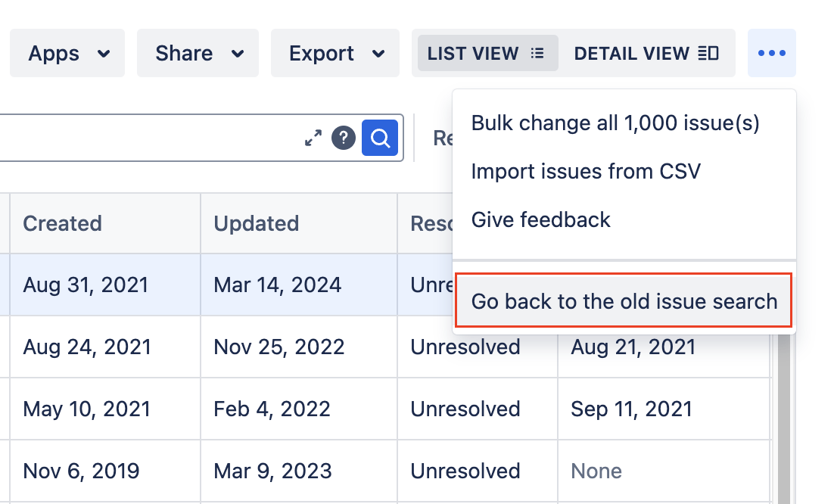Select Give feedback menu item

pyautogui.click(x=540, y=219)
